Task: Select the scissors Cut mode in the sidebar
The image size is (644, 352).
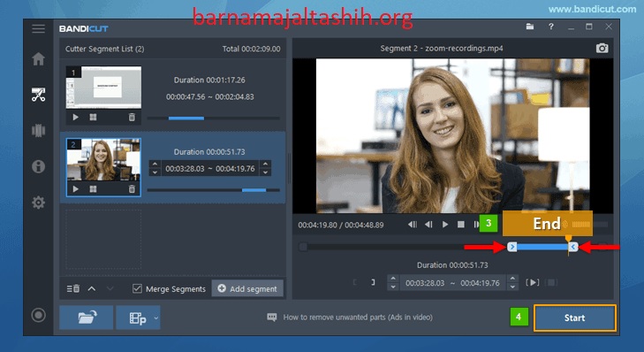Action: (x=38, y=95)
